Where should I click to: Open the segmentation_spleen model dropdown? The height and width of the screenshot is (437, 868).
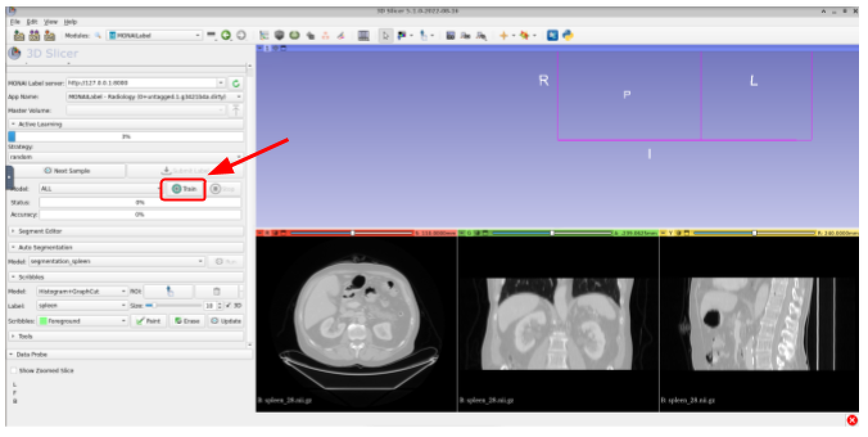(x=117, y=262)
